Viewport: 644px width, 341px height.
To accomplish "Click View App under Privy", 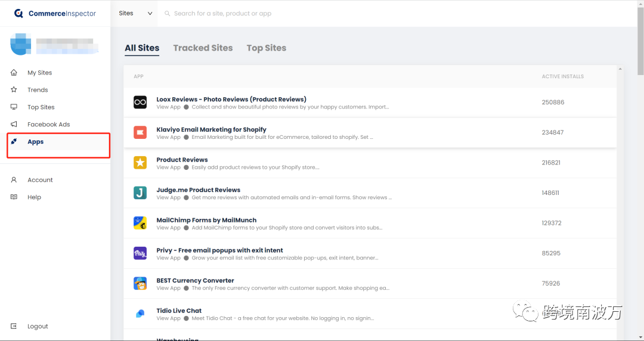I will point(168,258).
